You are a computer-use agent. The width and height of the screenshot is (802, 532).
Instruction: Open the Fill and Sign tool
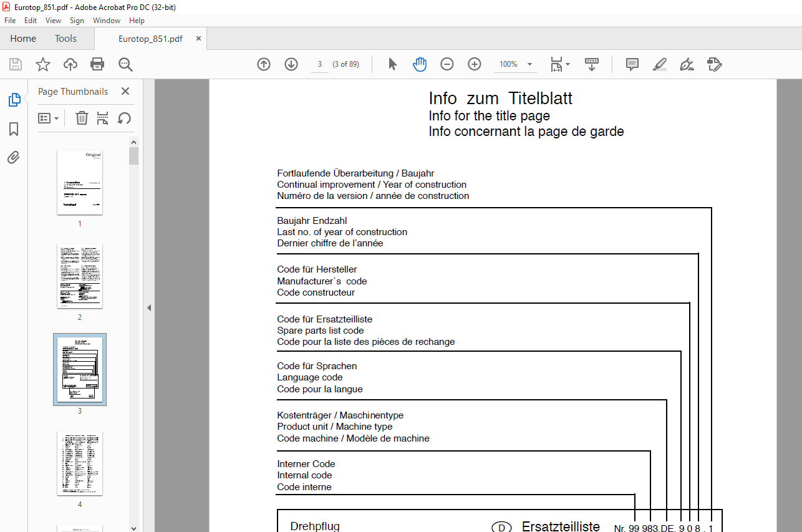[687, 64]
